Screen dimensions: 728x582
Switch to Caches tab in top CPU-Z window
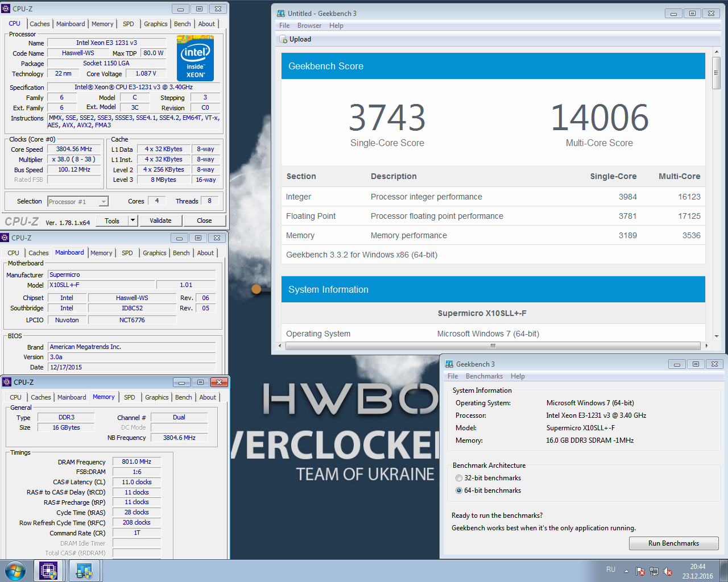pyautogui.click(x=40, y=24)
